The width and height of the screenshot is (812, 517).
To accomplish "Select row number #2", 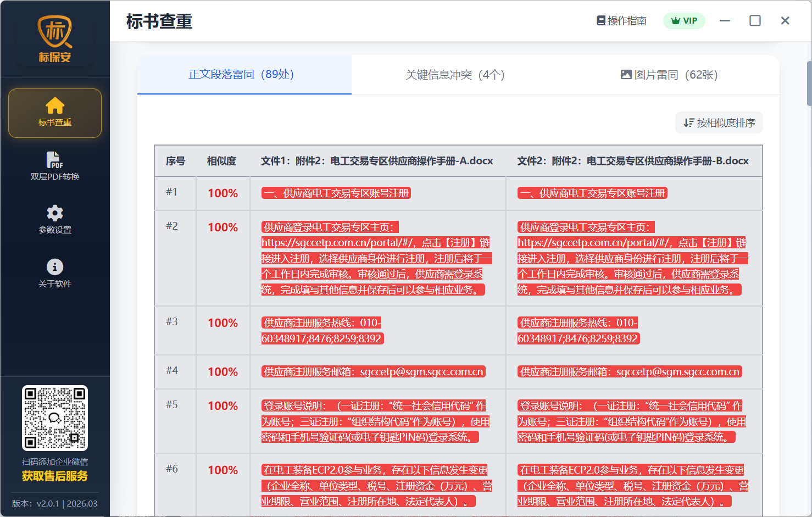I will click(x=172, y=226).
